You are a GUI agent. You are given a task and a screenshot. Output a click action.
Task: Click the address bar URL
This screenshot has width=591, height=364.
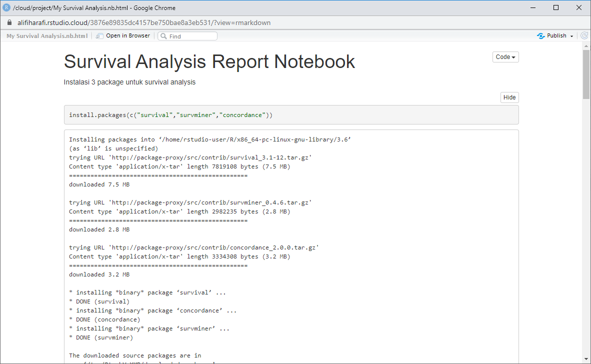click(144, 22)
